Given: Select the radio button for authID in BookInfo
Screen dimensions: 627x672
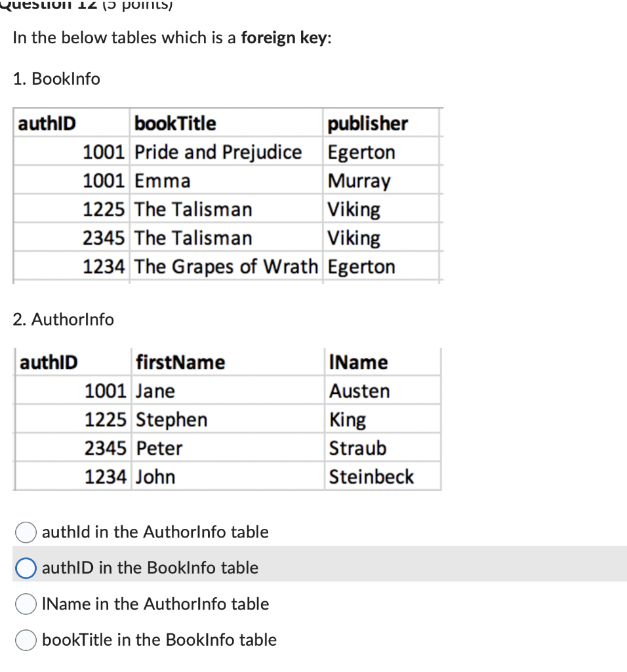Looking at the screenshot, I should click(x=25, y=568).
